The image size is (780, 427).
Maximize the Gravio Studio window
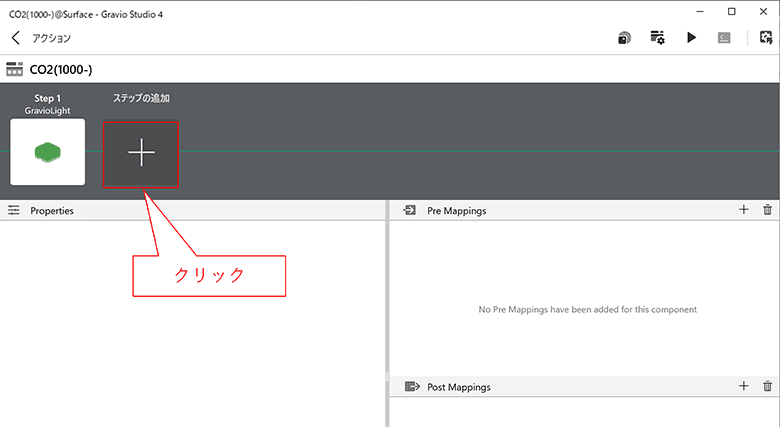coord(732,11)
